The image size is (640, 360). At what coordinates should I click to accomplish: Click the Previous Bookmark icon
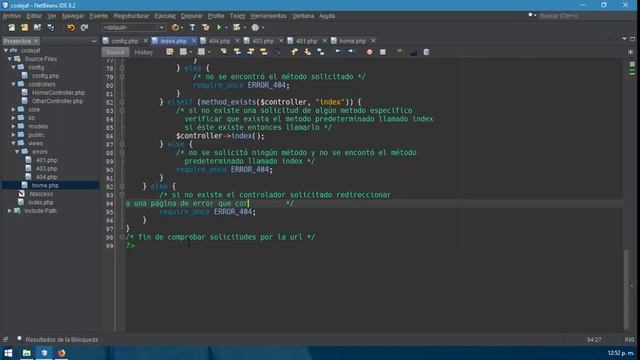(x=294, y=52)
